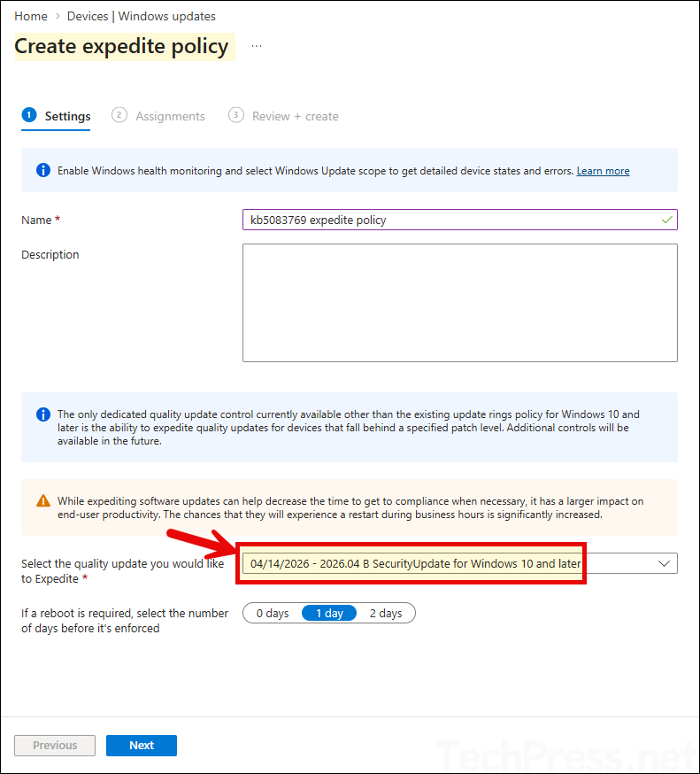Screen dimensions: 700x774
Task: Click the info icon about Windows health monitoring
Action: [42, 170]
